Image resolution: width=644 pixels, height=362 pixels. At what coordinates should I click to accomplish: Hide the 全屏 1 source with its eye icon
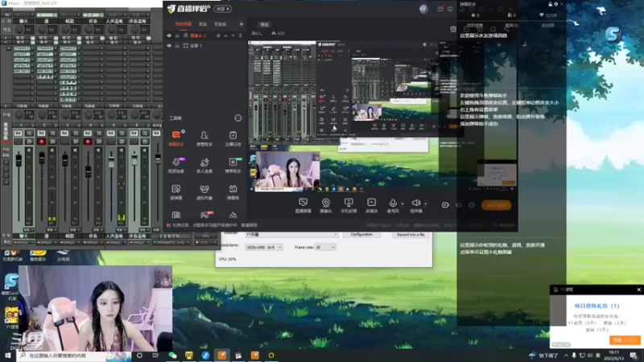[169, 46]
